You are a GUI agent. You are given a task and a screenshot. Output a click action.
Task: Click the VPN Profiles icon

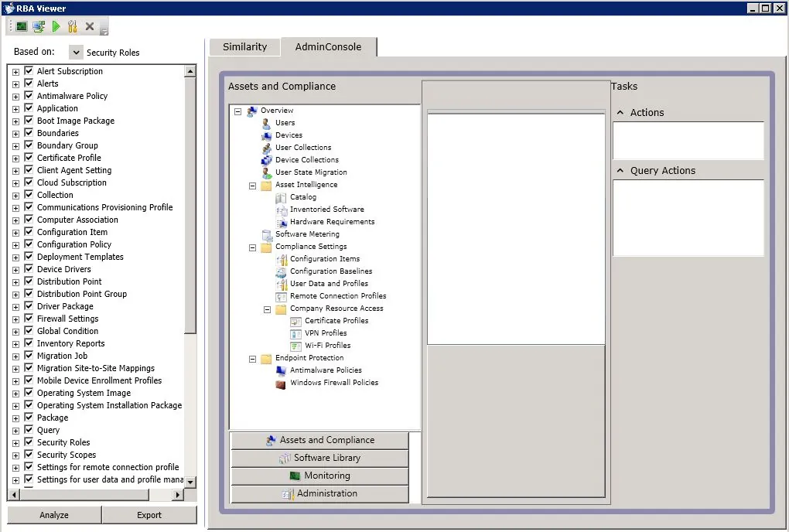click(x=295, y=333)
